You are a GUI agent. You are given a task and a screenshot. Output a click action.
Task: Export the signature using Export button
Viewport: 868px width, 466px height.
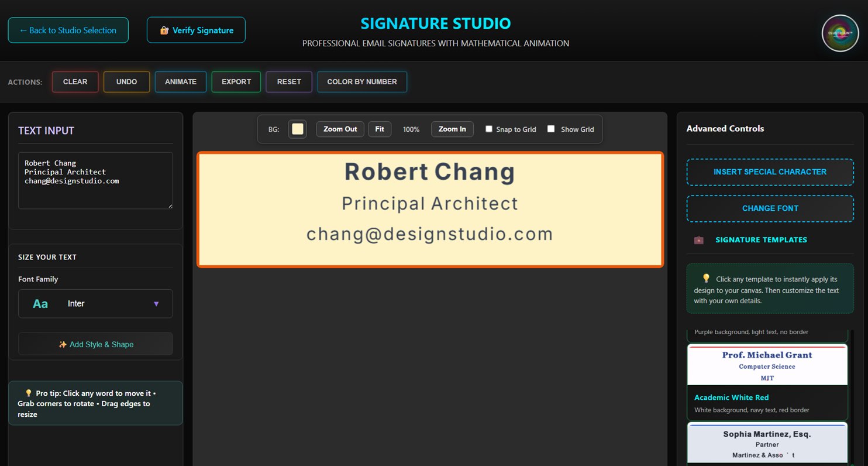coord(236,82)
